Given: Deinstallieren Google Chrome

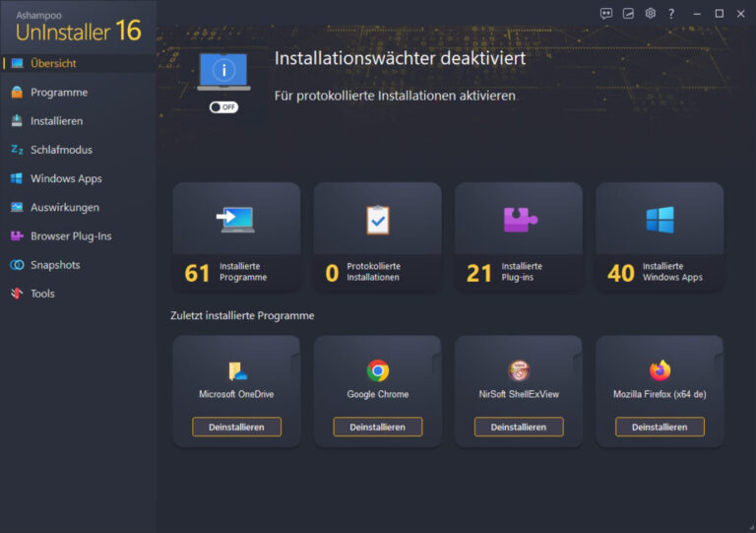Looking at the screenshot, I should click(378, 427).
